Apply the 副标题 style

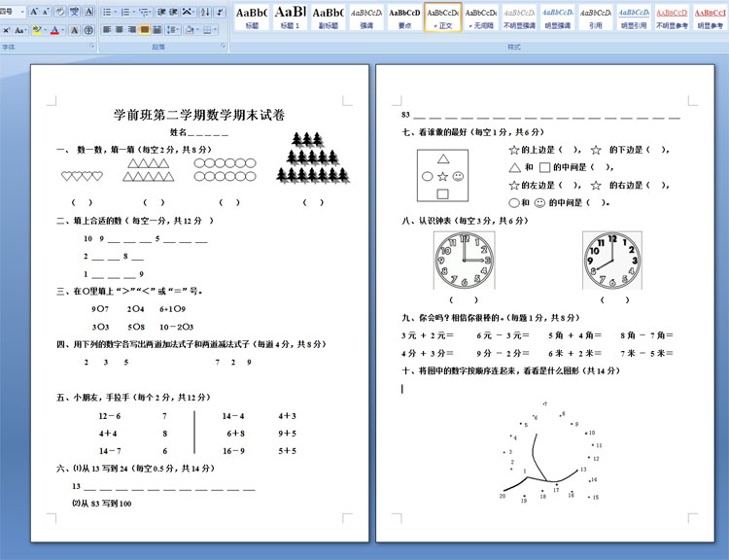click(328, 17)
